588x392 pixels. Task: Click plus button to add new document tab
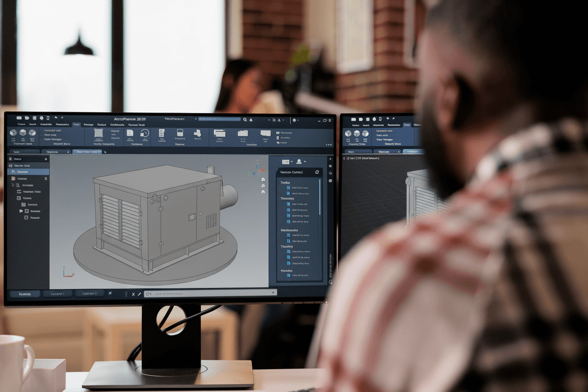105,152
